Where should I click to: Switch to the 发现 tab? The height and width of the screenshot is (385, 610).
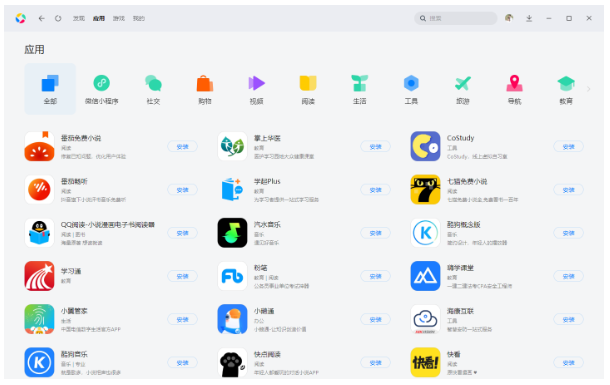pos(79,18)
